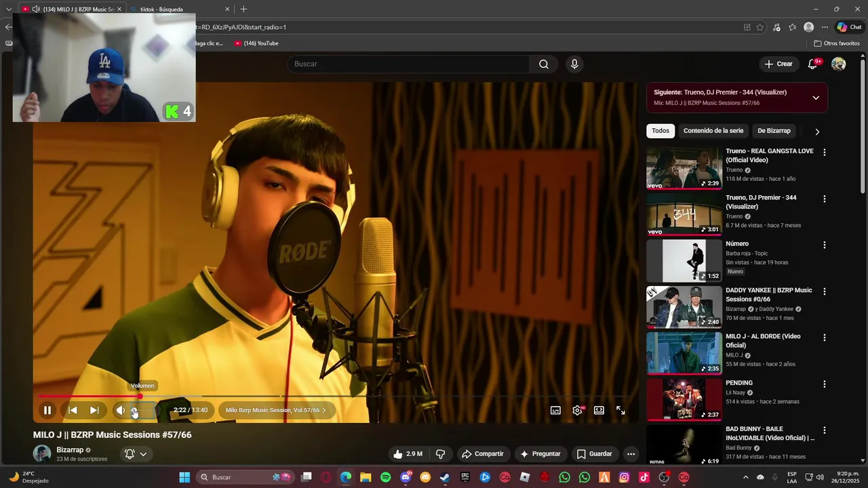Open the Copilot Chat button

coord(849,27)
